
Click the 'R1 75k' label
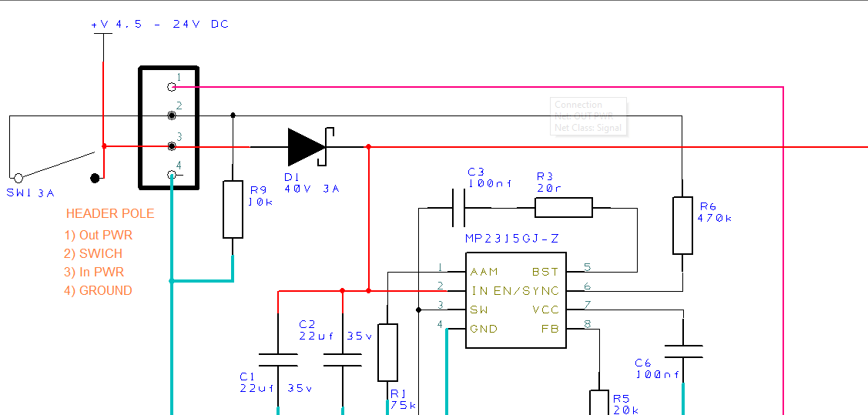coord(403,399)
